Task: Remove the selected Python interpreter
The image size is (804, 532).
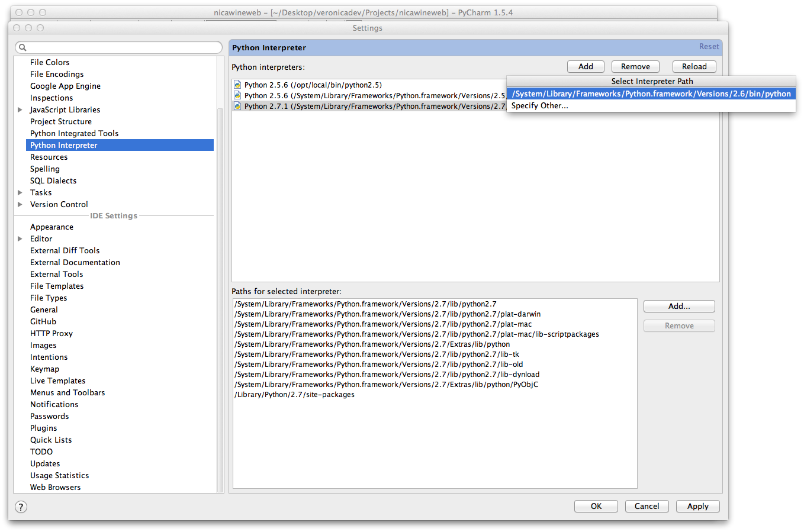Action: point(635,67)
